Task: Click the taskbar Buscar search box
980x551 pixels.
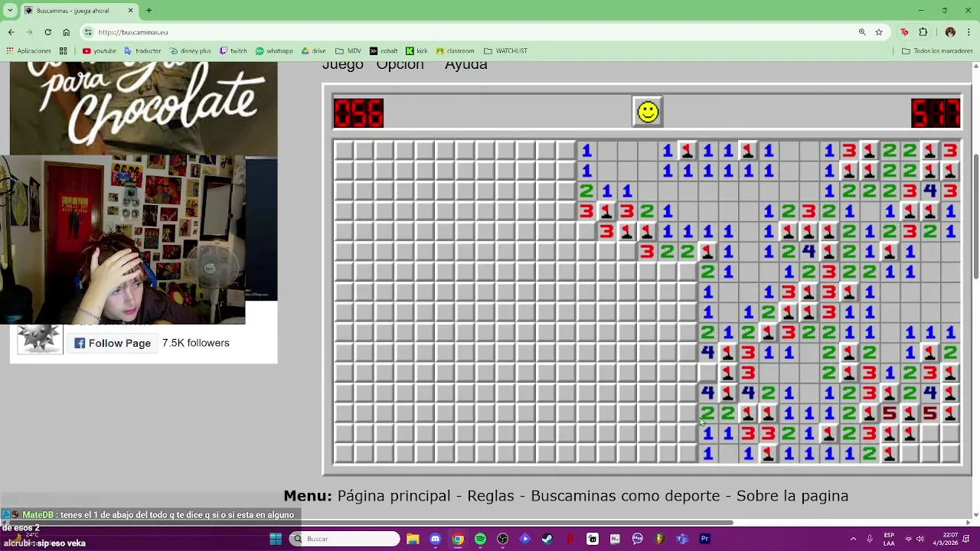Action: click(x=345, y=539)
